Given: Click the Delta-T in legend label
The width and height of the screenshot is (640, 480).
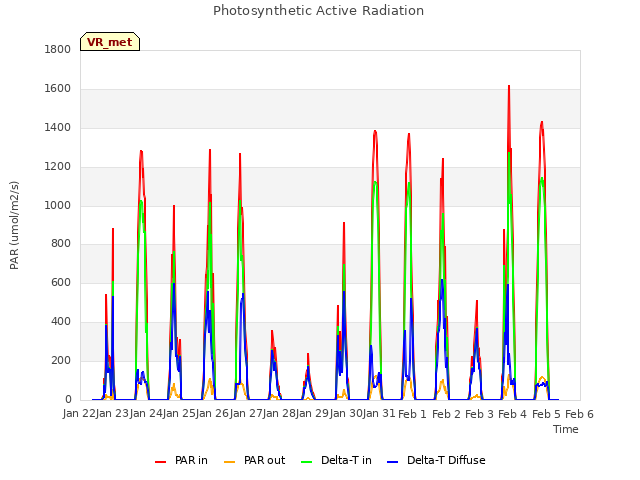Looking at the screenshot, I should [x=346, y=460].
